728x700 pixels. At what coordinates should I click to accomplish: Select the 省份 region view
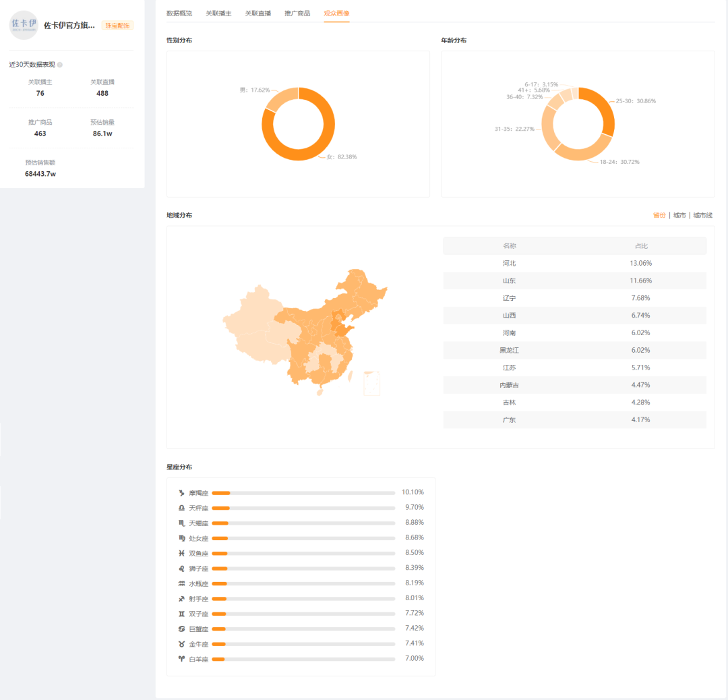click(x=659, y=215)
